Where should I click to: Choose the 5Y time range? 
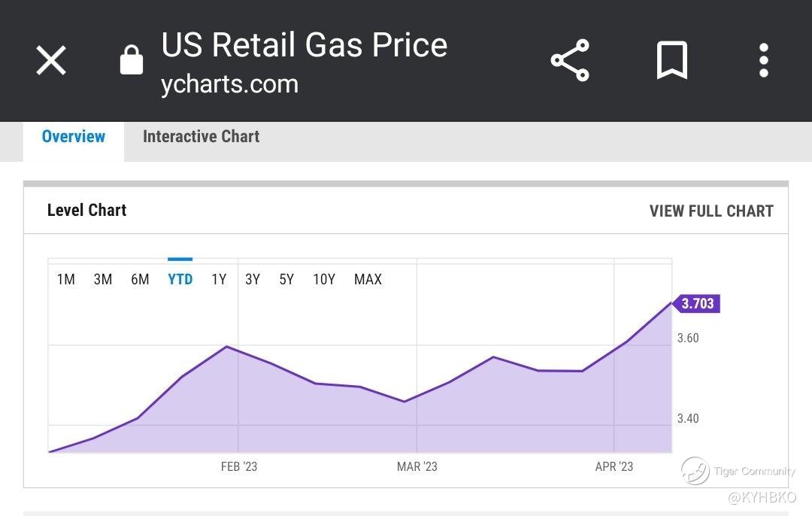286,280
